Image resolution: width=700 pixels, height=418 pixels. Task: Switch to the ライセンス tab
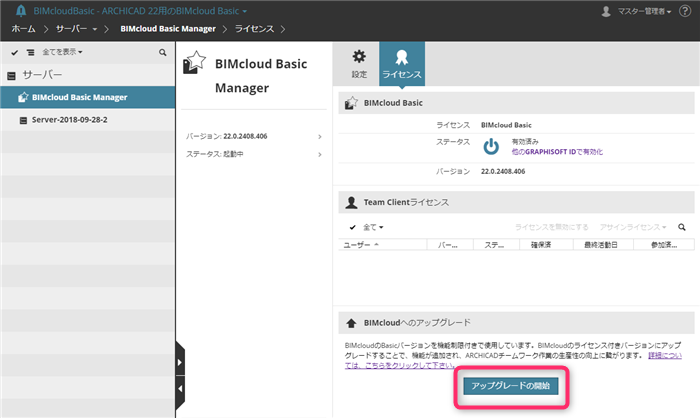coord(402,63)
